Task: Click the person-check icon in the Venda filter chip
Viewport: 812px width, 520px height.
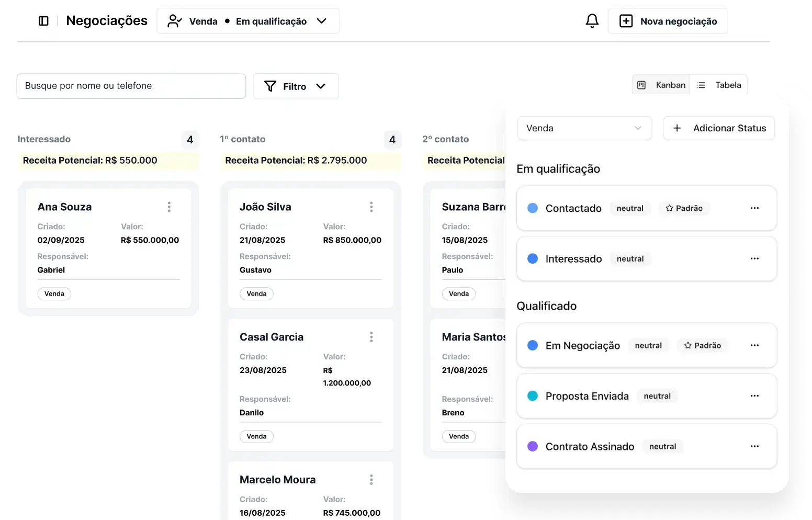Action: (x=174, y=21)
